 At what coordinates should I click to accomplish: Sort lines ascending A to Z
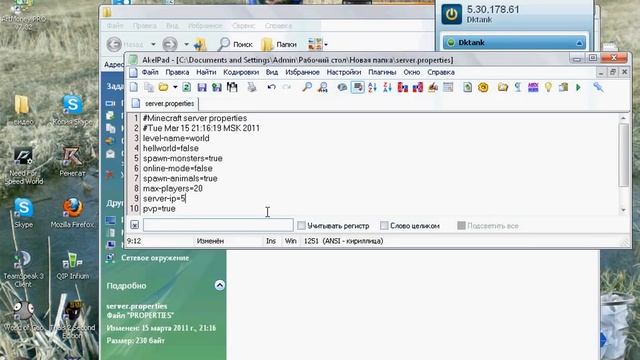[x=372, y=87]
